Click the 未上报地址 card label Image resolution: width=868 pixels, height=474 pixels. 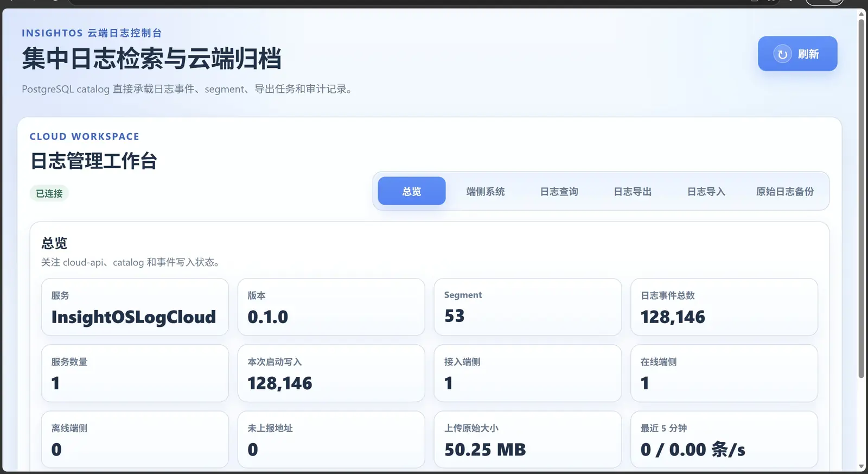[x=270, y=428]
